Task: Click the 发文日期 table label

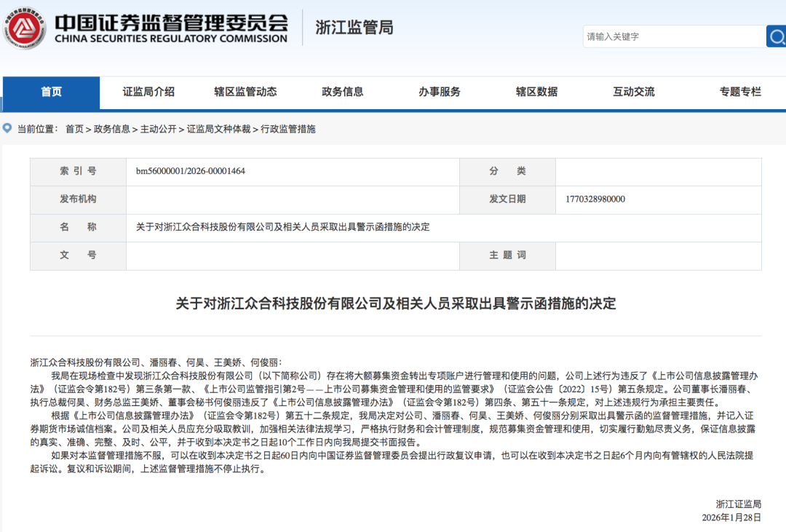Action: [507, 199]
